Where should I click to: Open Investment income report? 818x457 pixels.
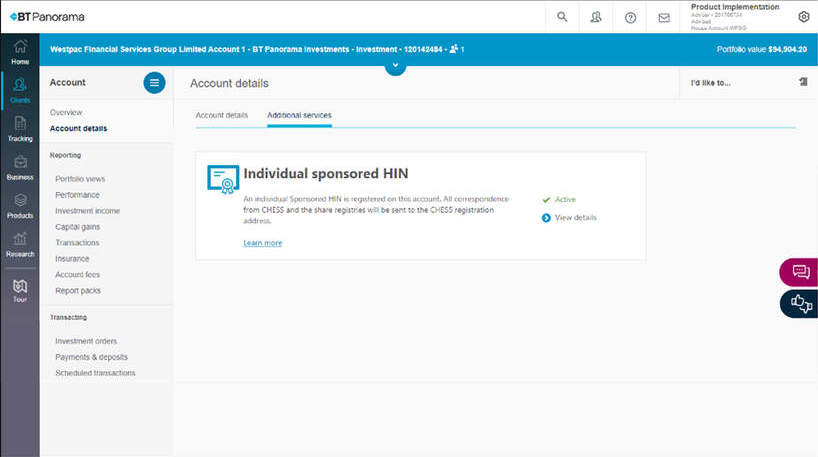(87, 211)
